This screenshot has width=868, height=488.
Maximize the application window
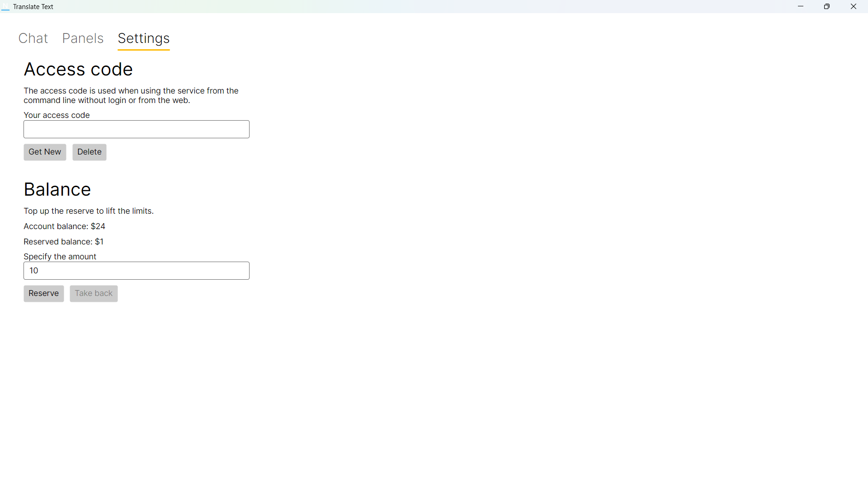827,6
